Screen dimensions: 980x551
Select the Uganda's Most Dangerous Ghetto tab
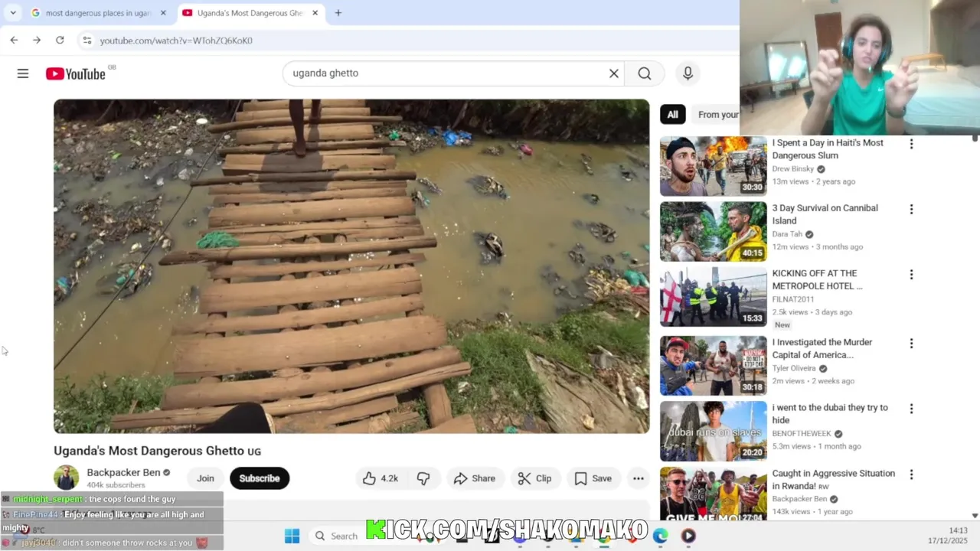click(x=250, y=13)
